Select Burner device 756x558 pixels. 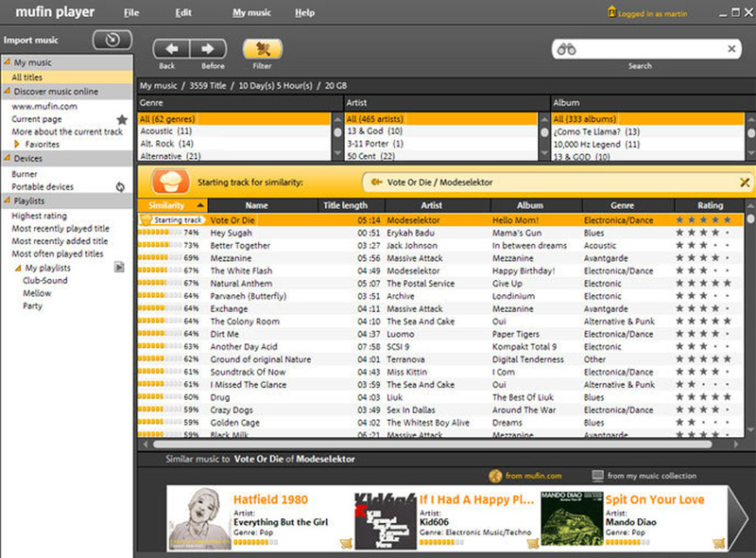25,174
